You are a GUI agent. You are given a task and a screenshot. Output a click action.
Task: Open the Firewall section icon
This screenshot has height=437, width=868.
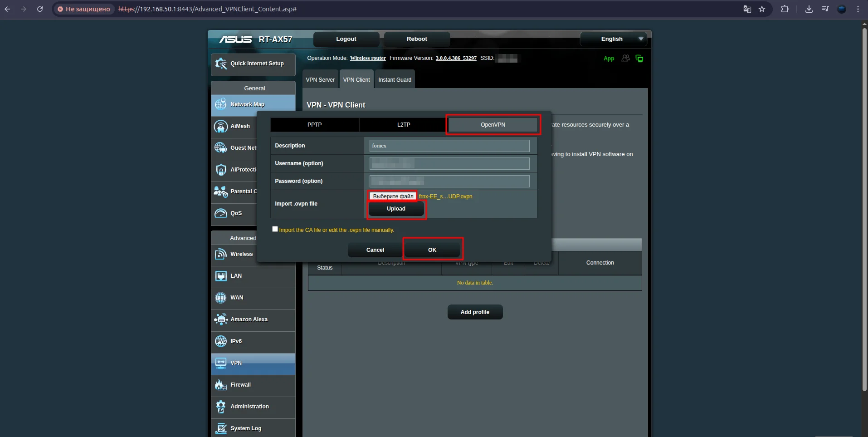(x=221, y=385)
